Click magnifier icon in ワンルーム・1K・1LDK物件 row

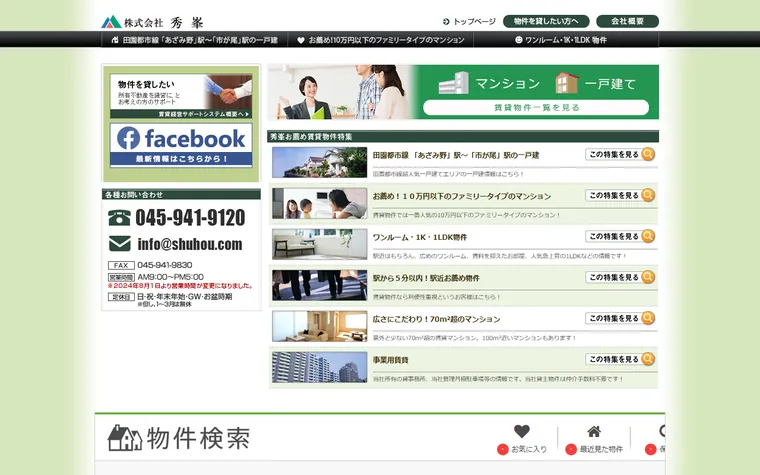(648, 236)
